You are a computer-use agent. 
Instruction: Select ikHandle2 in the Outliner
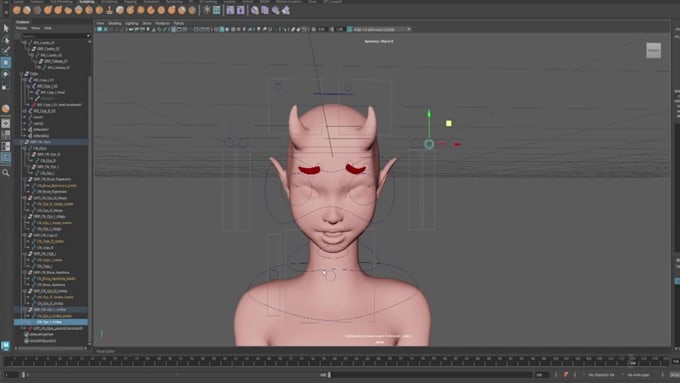(x=41, y=136)
